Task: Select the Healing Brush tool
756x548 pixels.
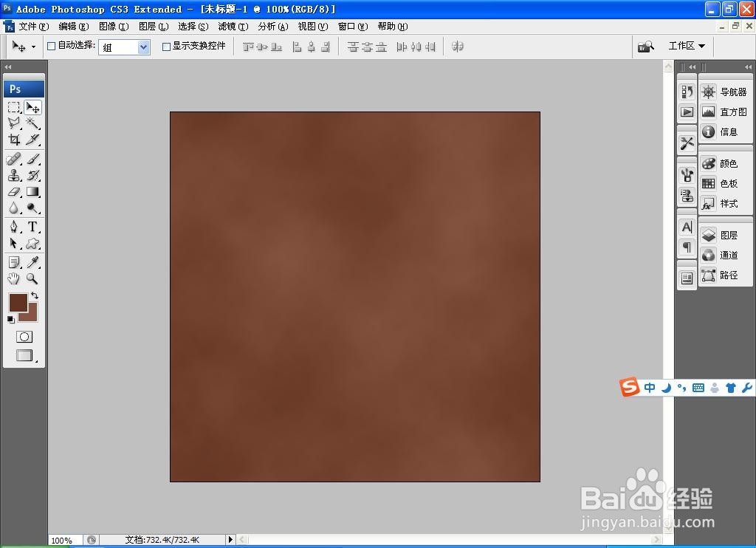Action: tap(14, 159)
